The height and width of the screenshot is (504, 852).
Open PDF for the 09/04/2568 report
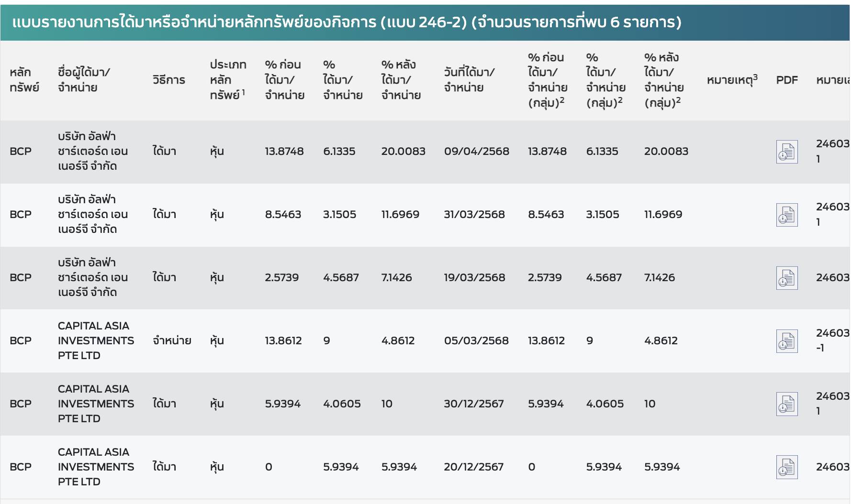coord(786,152)
